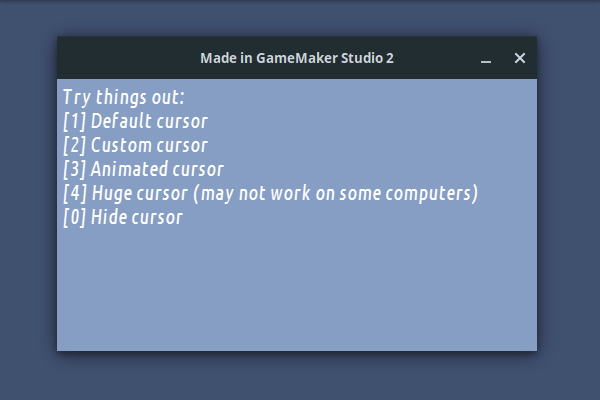Select the 'Default cursor' text

coord(149,122)
